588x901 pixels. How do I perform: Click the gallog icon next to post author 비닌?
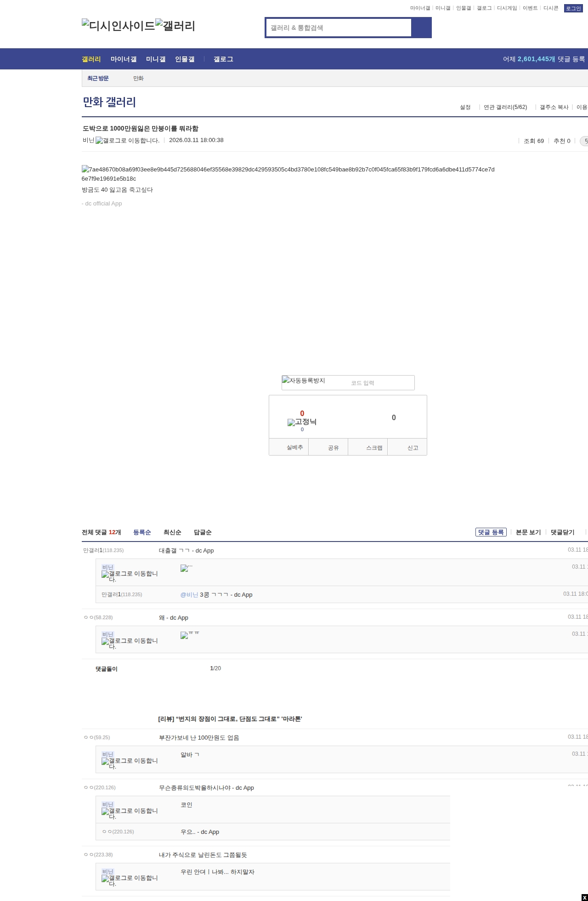pos(127,141)
